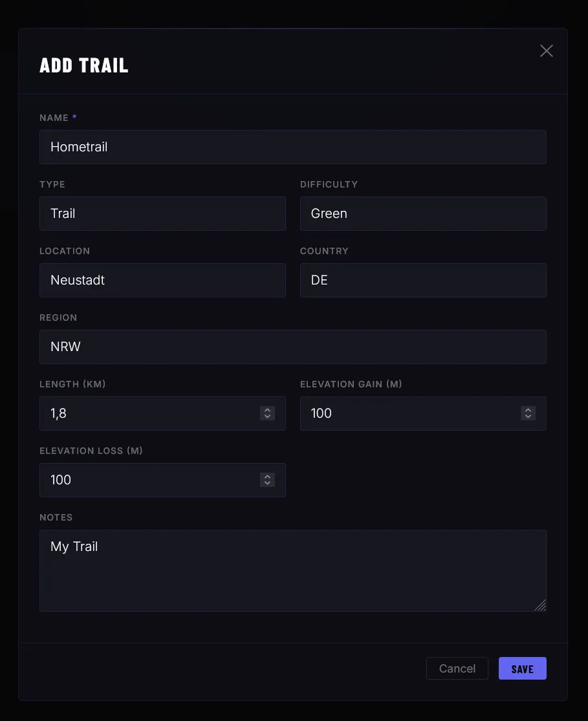The height and width of the screenshot is (721, 588).
Task: Open the Type selection field
Action: click(x=162, y=213)
